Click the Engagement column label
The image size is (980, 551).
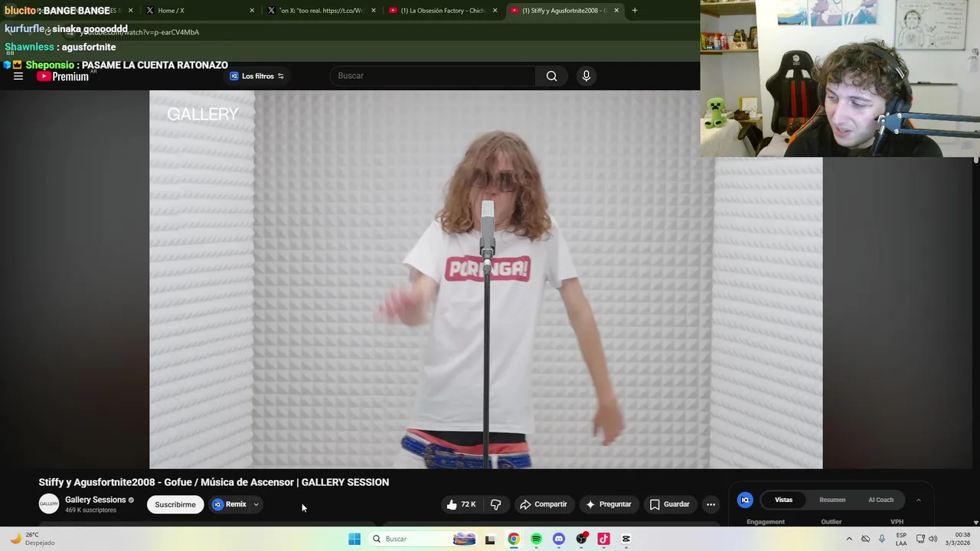coord(766,522)
